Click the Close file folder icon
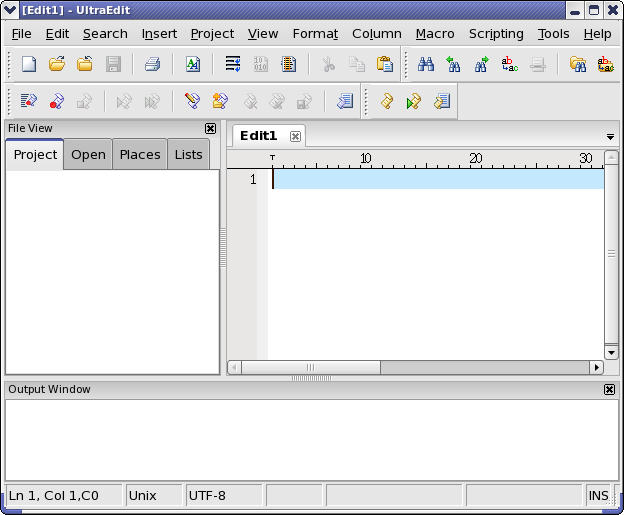This screenshot has width=624, height=515. pyautogui.click(x=85, y=64)
